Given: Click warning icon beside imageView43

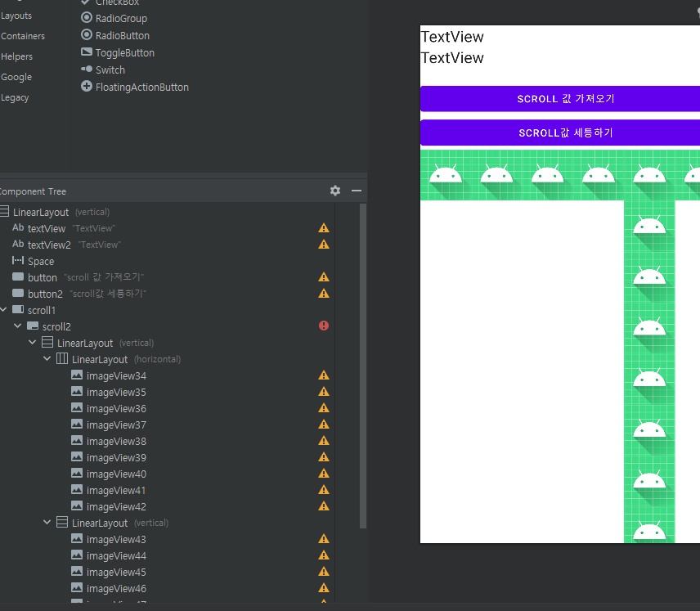Looking at the screenshot, I should pyautogui.click(x=324, y=539).
